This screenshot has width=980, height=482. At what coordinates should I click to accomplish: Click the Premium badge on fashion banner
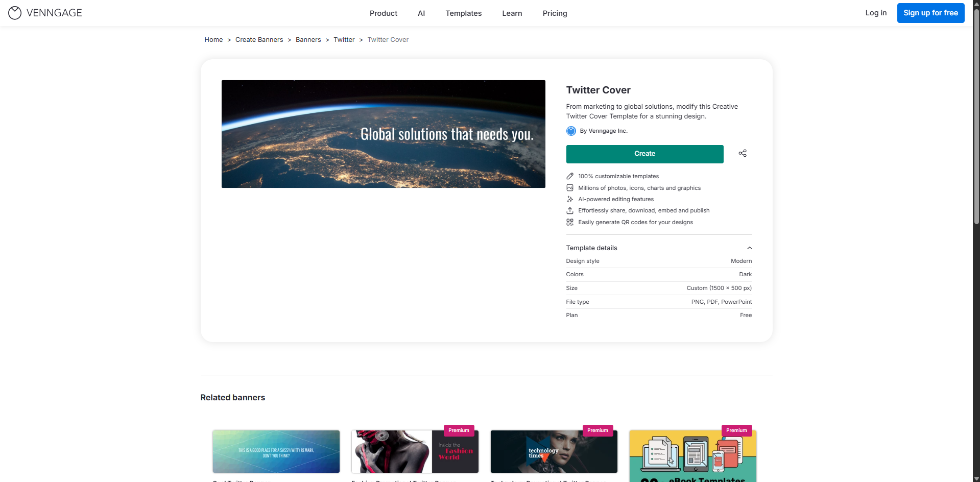459,430
